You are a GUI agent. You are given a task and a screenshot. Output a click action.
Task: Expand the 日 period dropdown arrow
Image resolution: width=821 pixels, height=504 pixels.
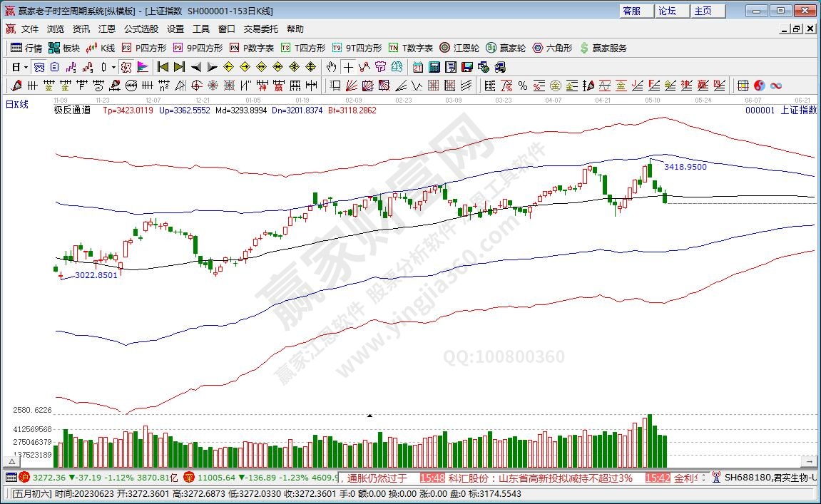click(26, 67)
